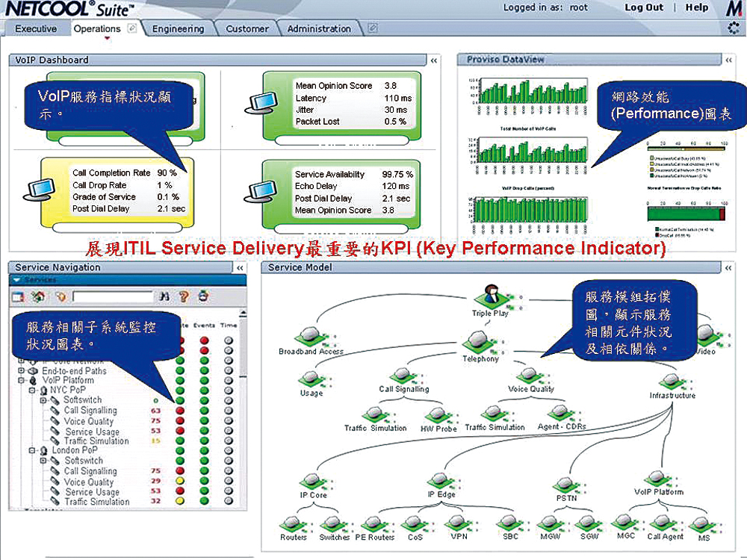Click the Packet Lost metric

pos(317,122)
